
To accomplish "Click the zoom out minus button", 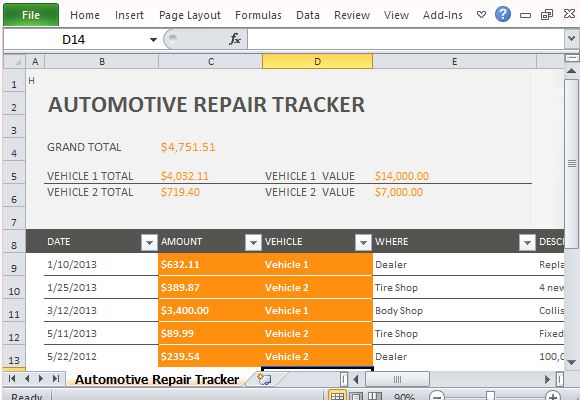I will point(437,397).
